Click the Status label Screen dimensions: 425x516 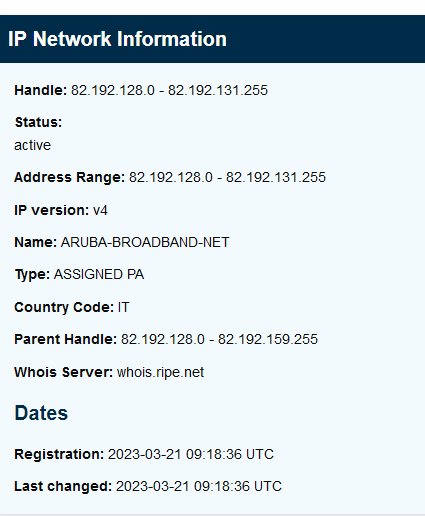coord(38,122)
